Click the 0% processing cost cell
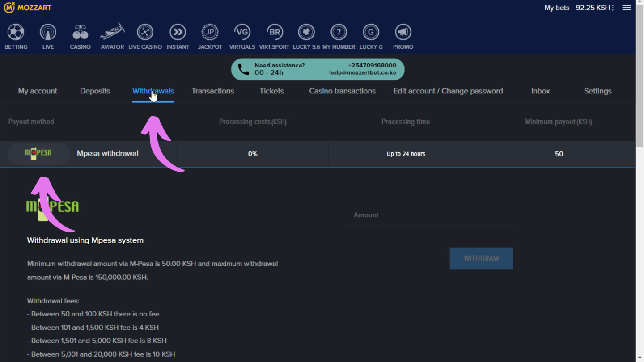 (x=253, y=154)
